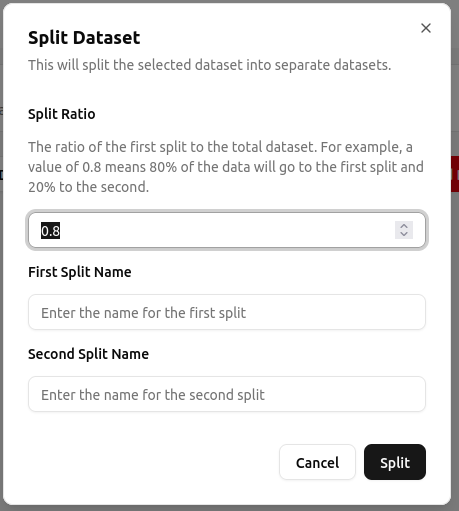Click placeholder 'Enter the name for the second split'
The width and height of the screenshot is (459, 511).
(153, 395)
